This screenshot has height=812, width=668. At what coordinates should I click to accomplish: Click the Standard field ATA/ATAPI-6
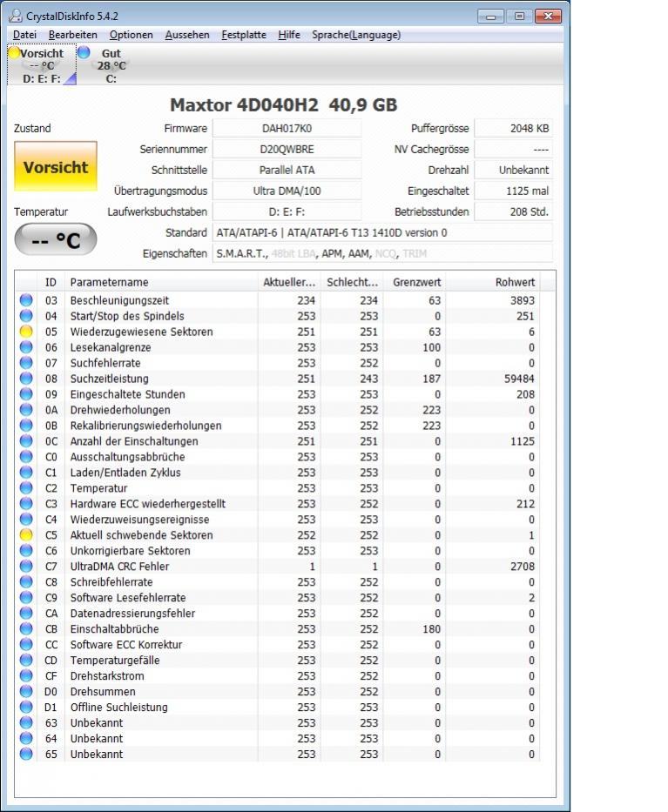pyautogui.click(x=383, y=232)
